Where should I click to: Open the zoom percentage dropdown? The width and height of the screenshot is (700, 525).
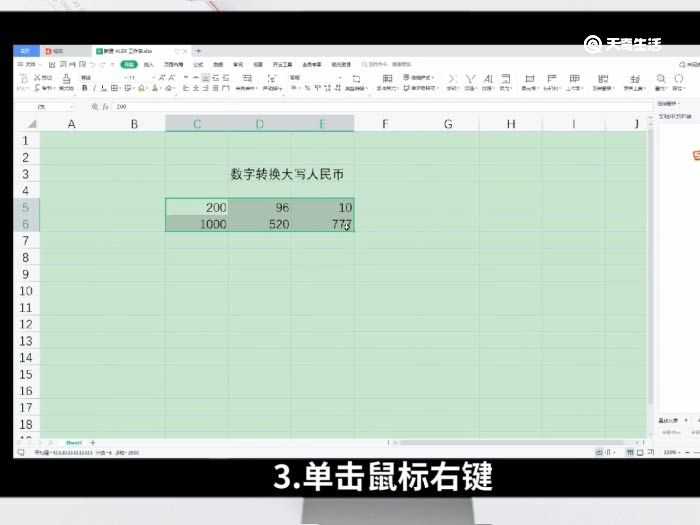(x=671, y=452)
